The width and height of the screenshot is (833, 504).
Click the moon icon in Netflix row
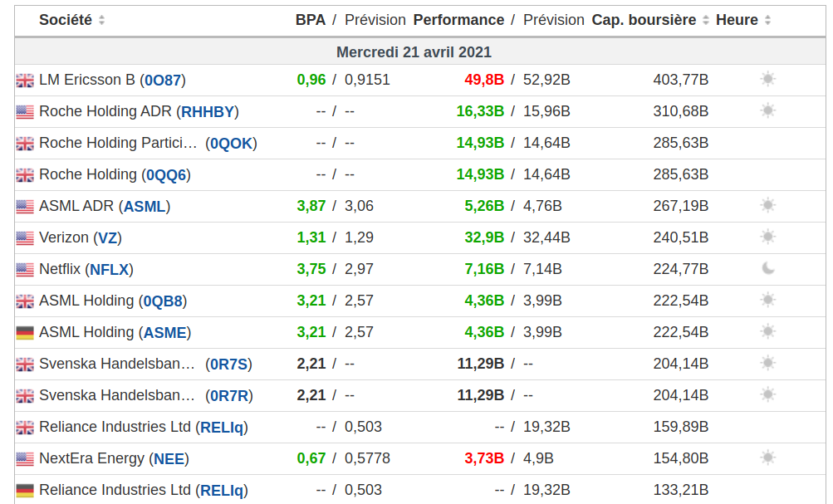tap(767, 269)
